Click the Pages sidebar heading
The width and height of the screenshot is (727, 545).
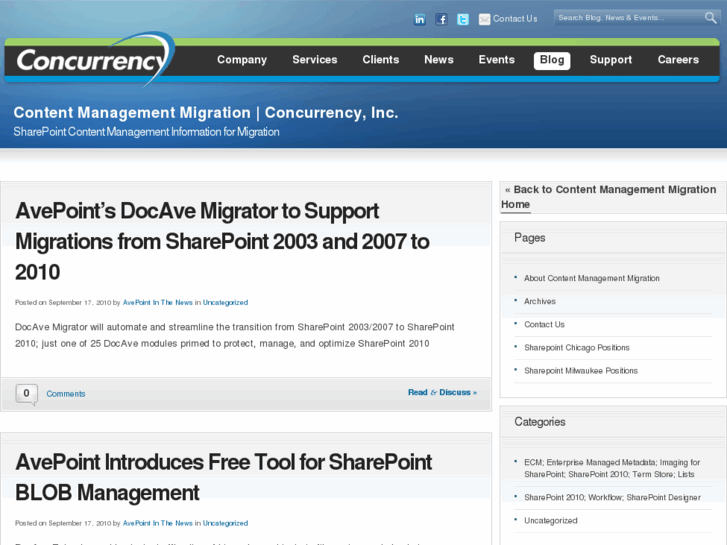click(529, 238)
